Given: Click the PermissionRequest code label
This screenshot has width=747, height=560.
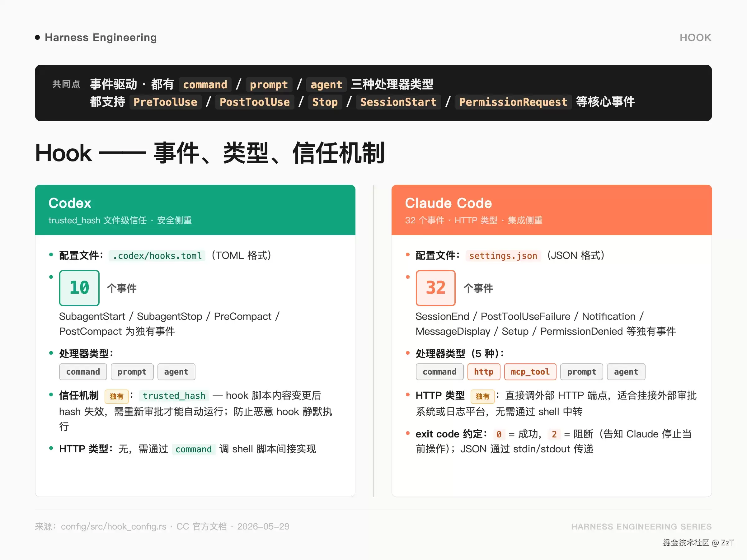Looking at the screenshot, I should coord(513,102).
